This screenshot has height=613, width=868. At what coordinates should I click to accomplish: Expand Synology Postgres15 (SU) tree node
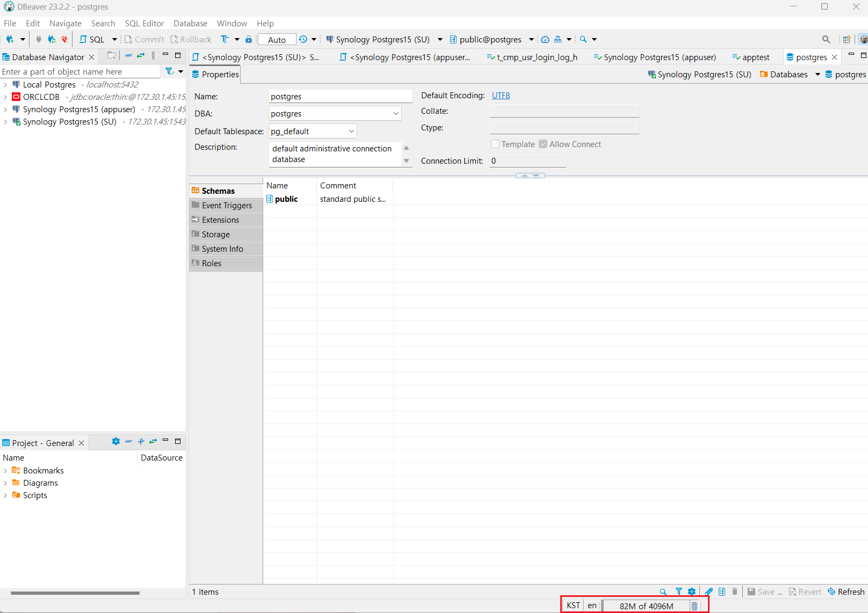pyautogui.click(x=5, y=122)
